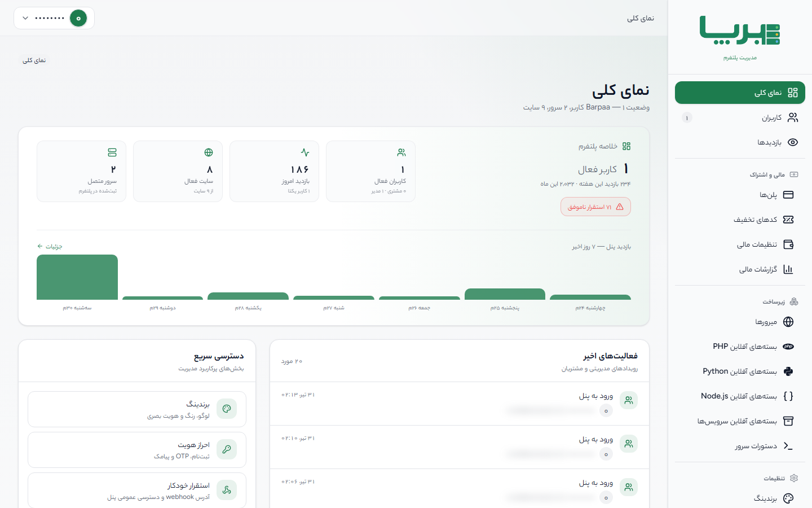This screenshot has height=508, width=812.
Task: Click the سایت فعال stat card
Action: click(x=178, y=171)
